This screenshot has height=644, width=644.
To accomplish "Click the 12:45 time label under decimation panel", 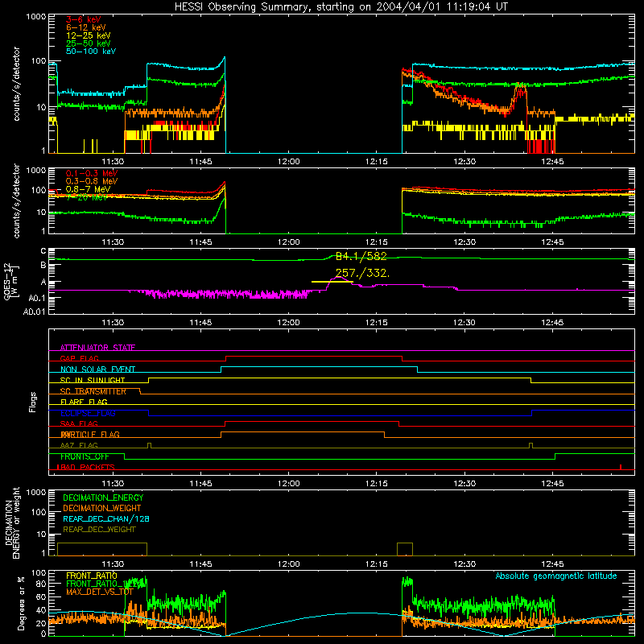I will (552, 564).
